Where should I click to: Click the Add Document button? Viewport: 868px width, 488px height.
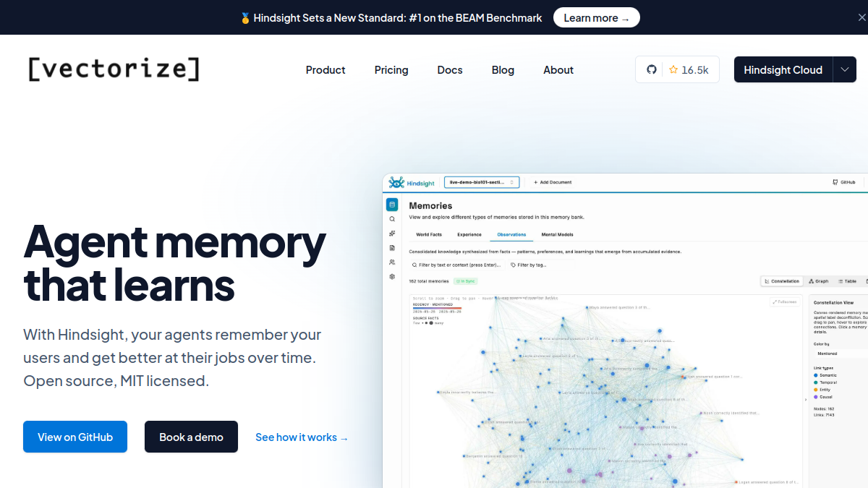tap(553, 182)
